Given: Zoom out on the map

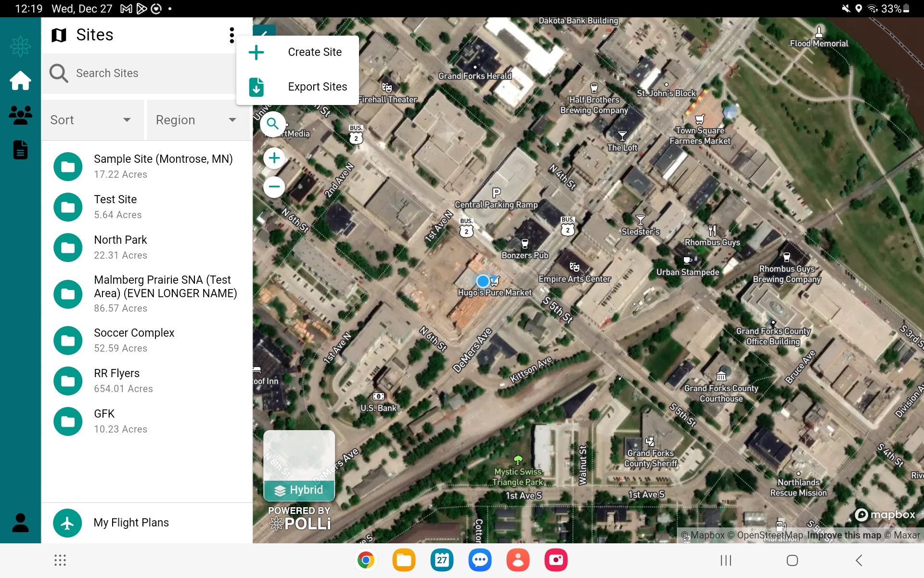Looking at the screenshot, I should point(274,186).
